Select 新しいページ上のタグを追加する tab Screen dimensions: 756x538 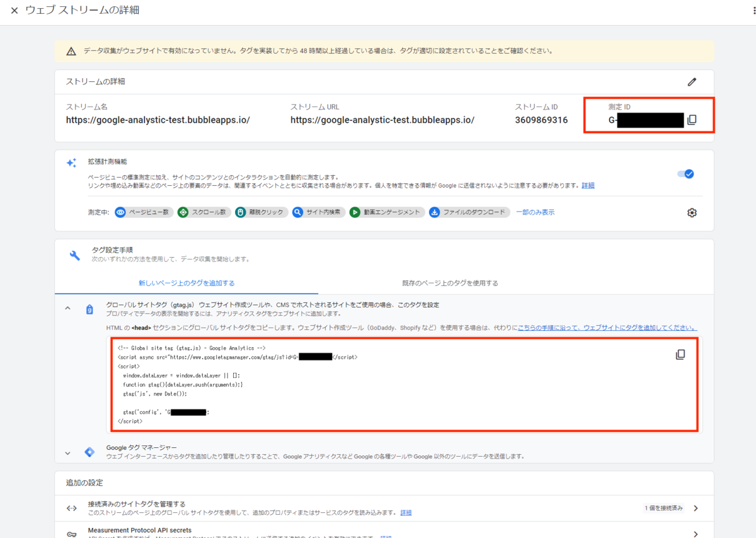click(x=186, y=283)
